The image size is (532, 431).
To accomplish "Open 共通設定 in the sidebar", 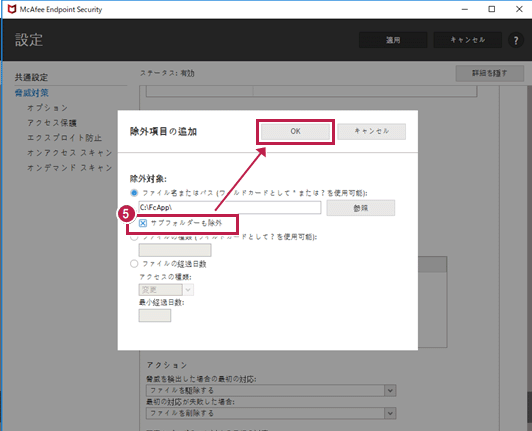I will [31, 77].
